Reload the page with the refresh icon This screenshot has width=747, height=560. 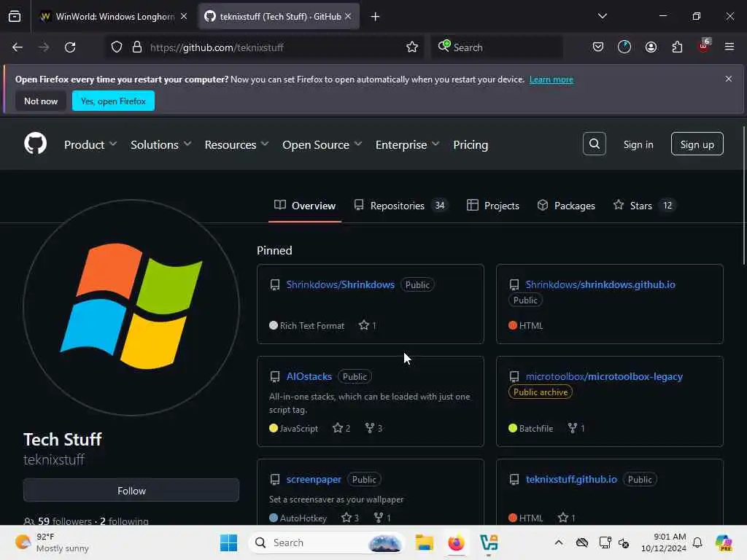tap(70, 47)
